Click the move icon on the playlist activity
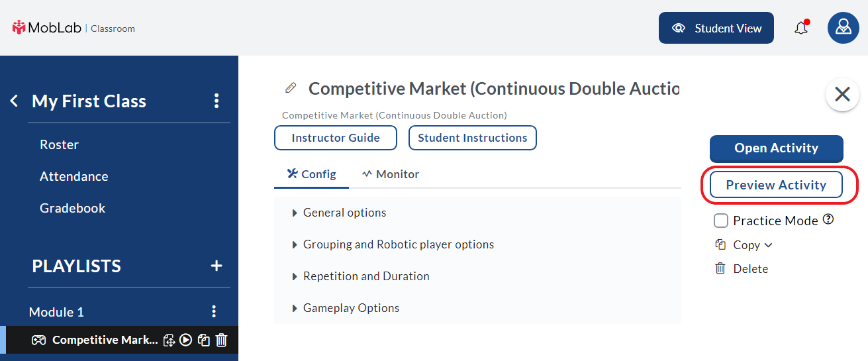This screenshot has height=361, width=868. 169,340
